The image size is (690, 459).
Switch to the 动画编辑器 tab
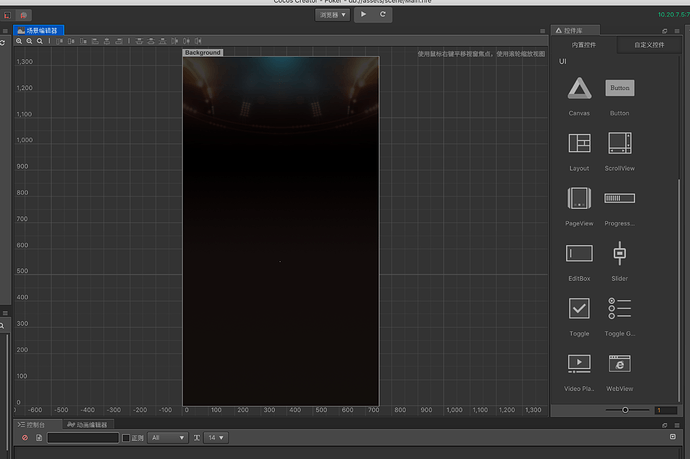click(88, 425)
